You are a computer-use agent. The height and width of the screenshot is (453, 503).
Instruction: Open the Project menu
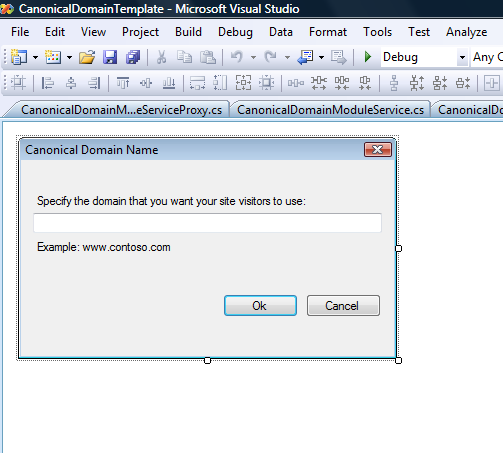(140, 32)
